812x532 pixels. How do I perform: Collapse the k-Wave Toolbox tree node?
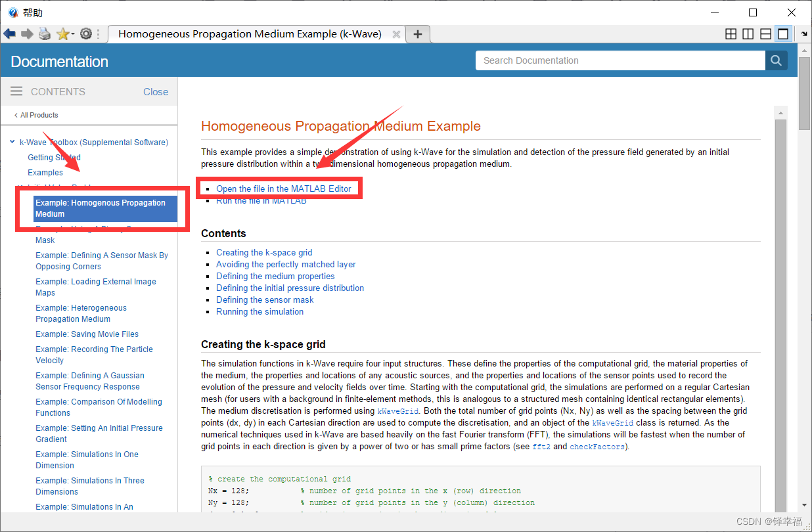(12, 142)
